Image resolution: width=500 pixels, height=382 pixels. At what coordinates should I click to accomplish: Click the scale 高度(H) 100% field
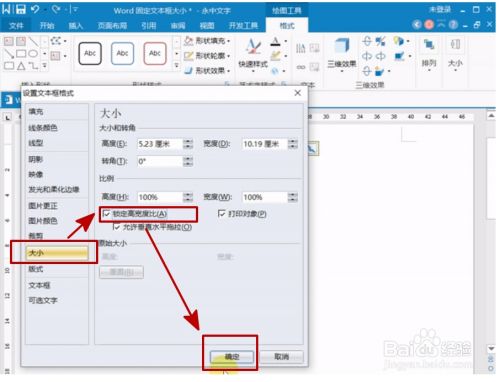coord(160,197)
